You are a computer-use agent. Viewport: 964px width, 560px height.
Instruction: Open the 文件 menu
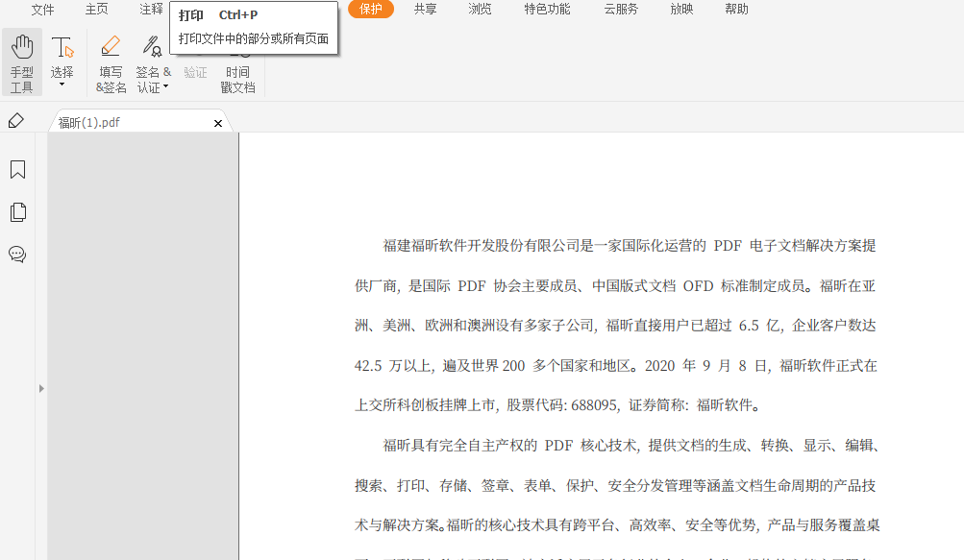pos(41,9)
